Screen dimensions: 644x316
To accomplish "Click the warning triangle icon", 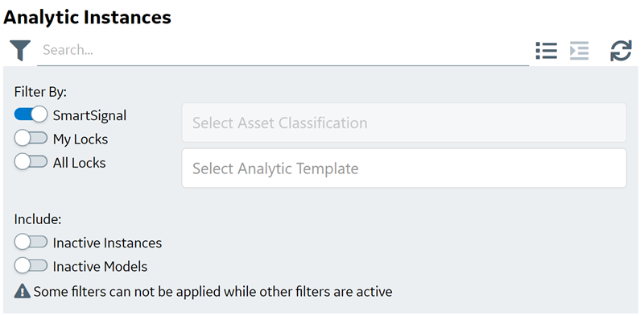I will pos(23,292).
